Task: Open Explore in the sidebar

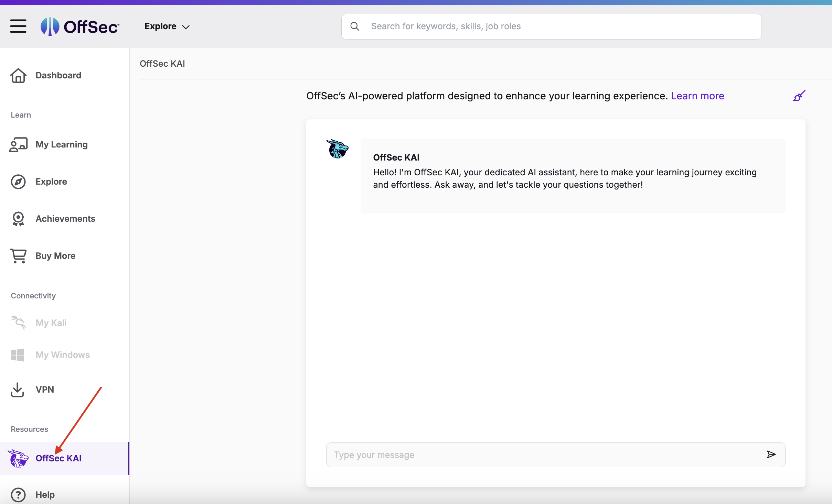Action: click(x=51, y=182)
